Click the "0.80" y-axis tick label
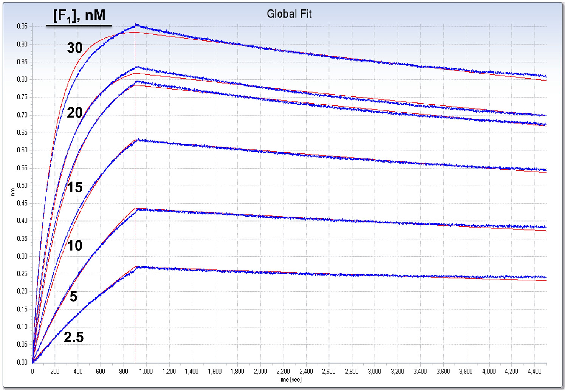The width and height of the screenshot is (567, 392). pos(22,79)
